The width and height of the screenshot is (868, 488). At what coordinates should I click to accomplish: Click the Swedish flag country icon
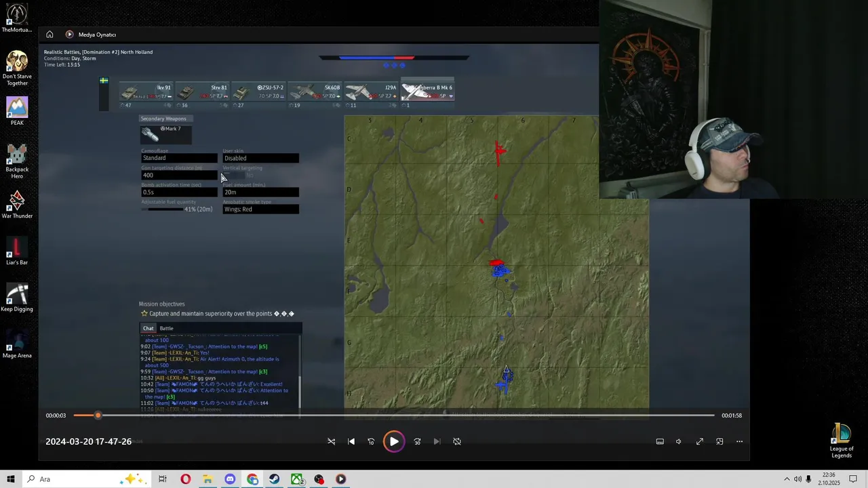click(x=104, y=81)
